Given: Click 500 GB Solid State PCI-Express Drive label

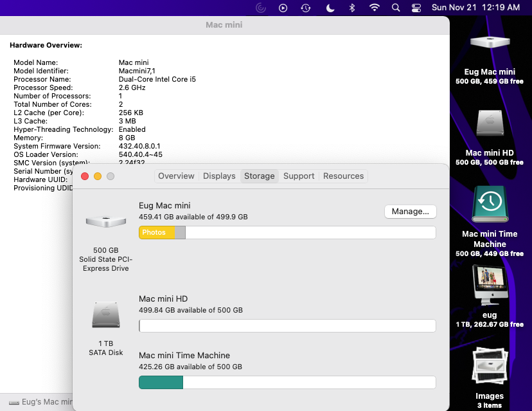Looking at the screenshot, I should point(106,259).
